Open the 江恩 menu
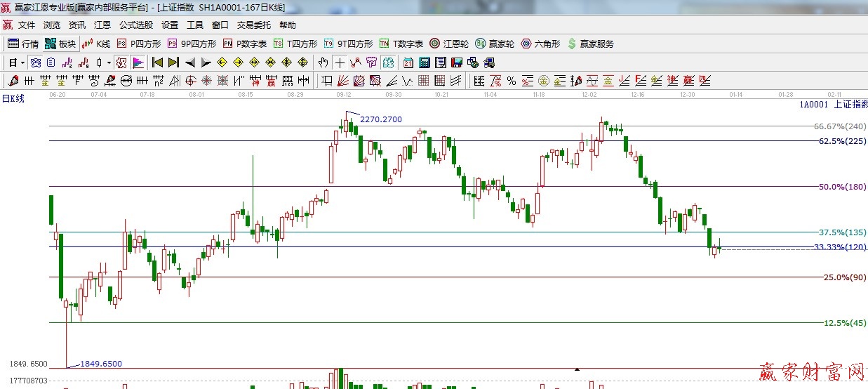Image resolution: width=868 pixels, height=389 pixels. [x=102, y=25]
